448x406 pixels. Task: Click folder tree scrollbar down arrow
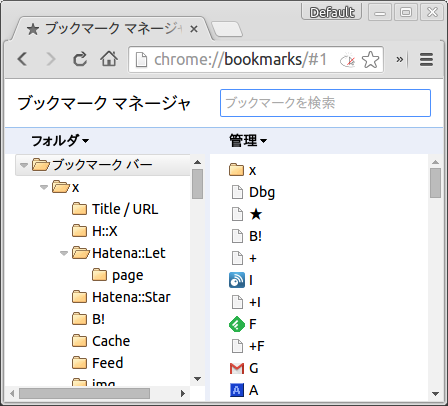point(197,379)
